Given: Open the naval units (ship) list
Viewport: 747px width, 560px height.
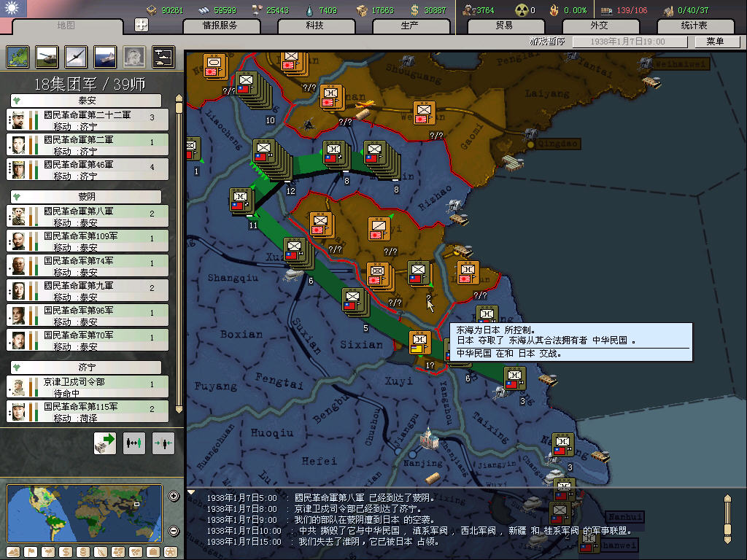Looking at the screenshot, I should 105,57.
